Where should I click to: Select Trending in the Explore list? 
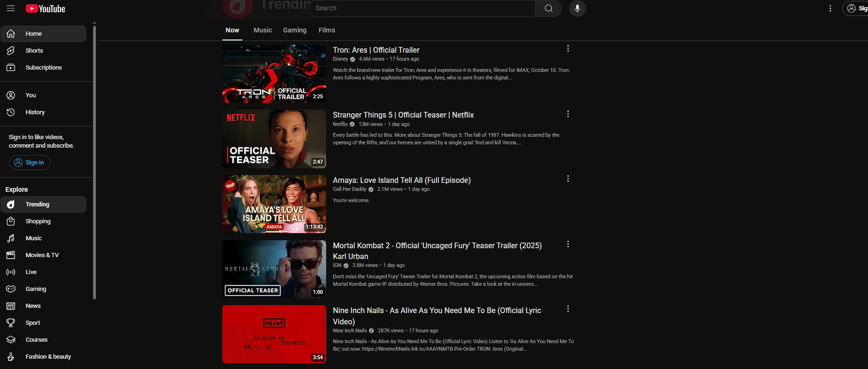(x=44, y=204)
